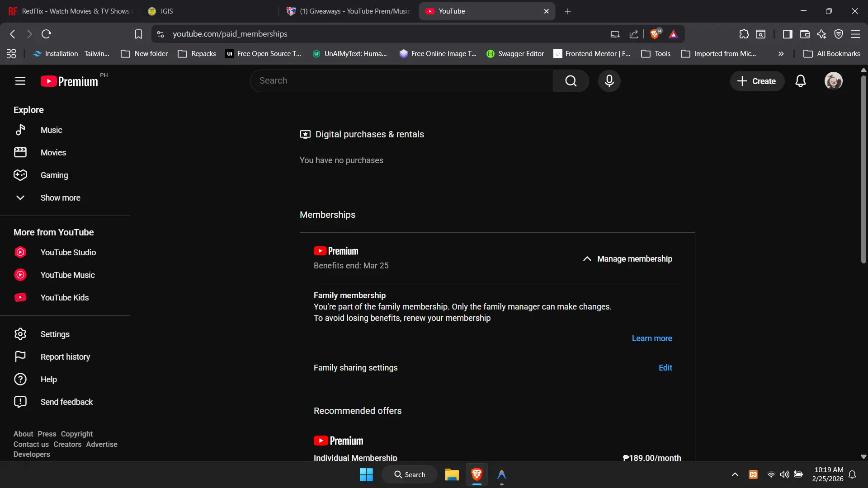Show hidden system tray icons chevron
Image resolution: width=868 pixels, height=488 pixels.
735,474
